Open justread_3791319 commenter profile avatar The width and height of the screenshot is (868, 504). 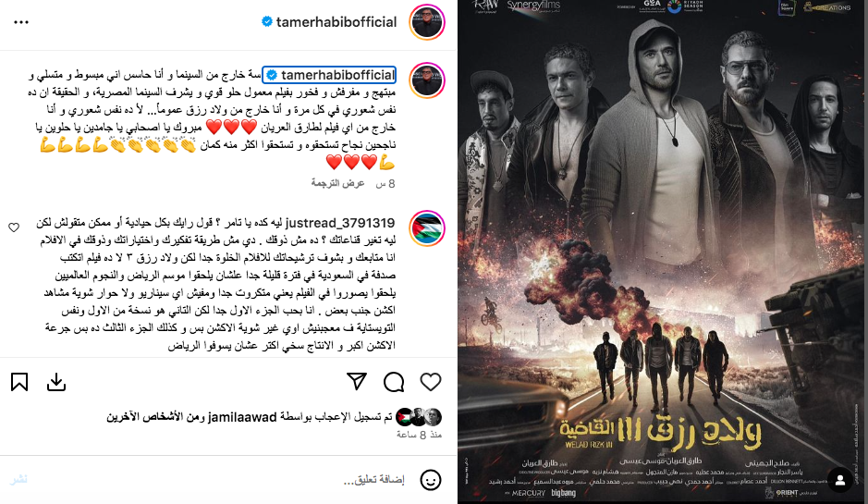(x=427, y=228)
